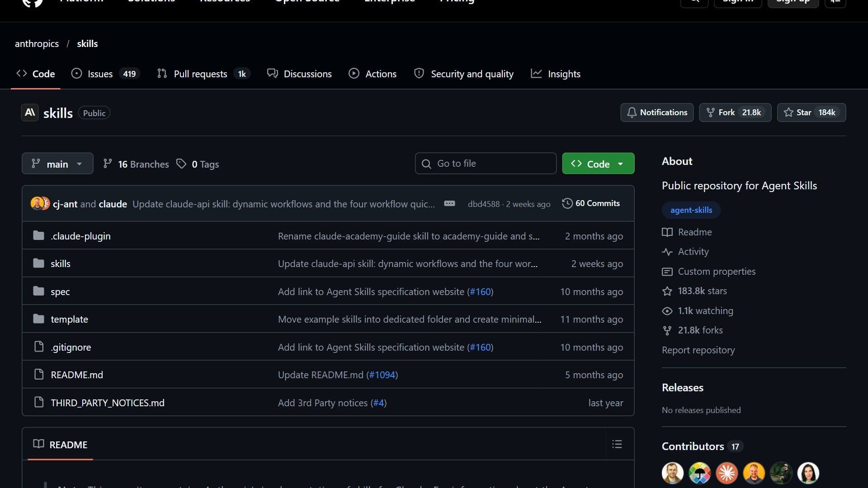Click the agent-skills topic tag
Viewport: 868px width, 488px height.
(691, 210)
